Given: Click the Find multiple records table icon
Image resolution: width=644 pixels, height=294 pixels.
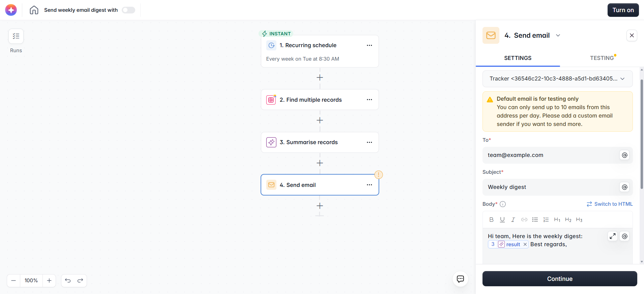Looking at the screenshot, I should coord(271,100).
